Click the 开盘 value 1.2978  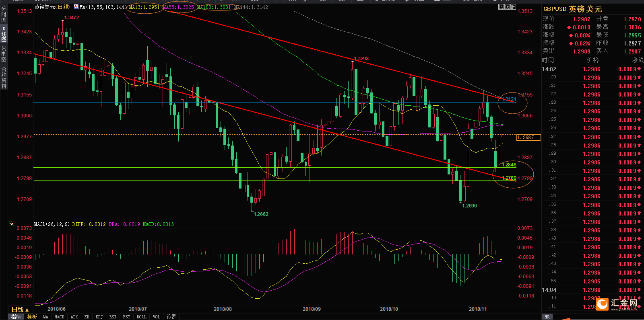pos(632,19)
